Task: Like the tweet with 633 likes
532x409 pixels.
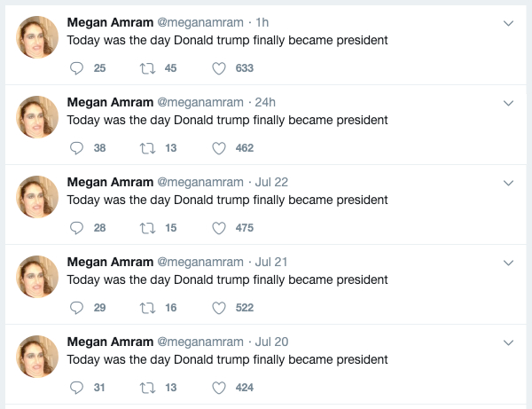Action: 219,68
